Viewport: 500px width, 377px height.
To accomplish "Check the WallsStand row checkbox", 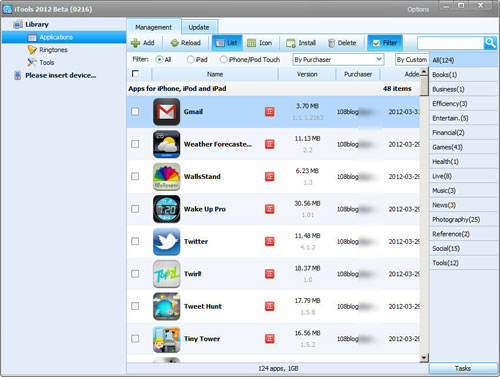I will point(135,176).
